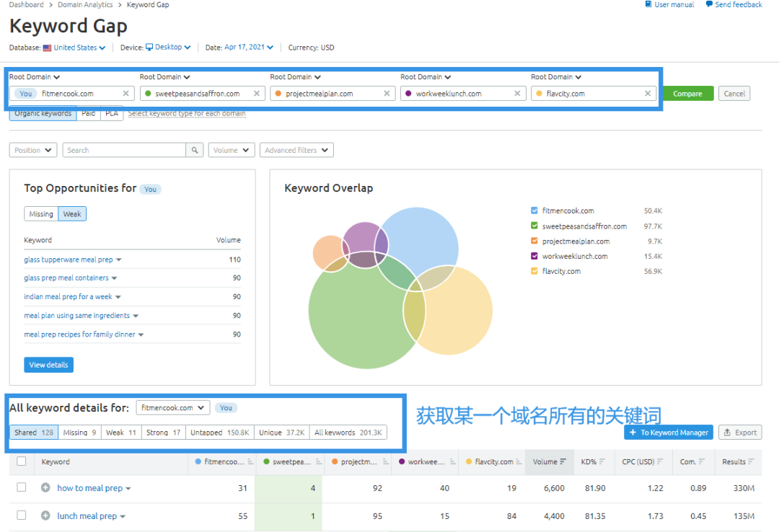Switch to the Paid tab
Image resolution: width=779 pixels, height=532 pixels.
[88, 112]
